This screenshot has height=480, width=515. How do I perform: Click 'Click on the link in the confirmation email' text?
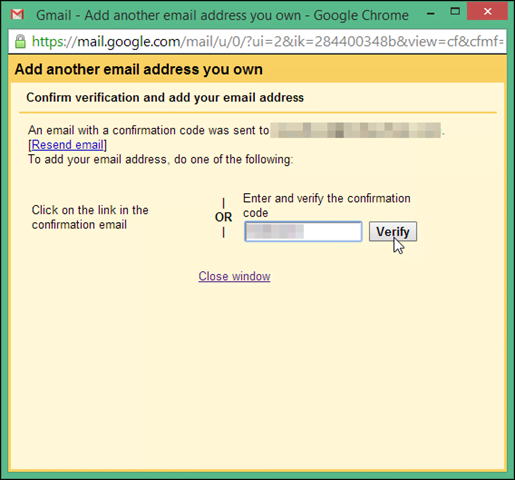tap(90, 217)
